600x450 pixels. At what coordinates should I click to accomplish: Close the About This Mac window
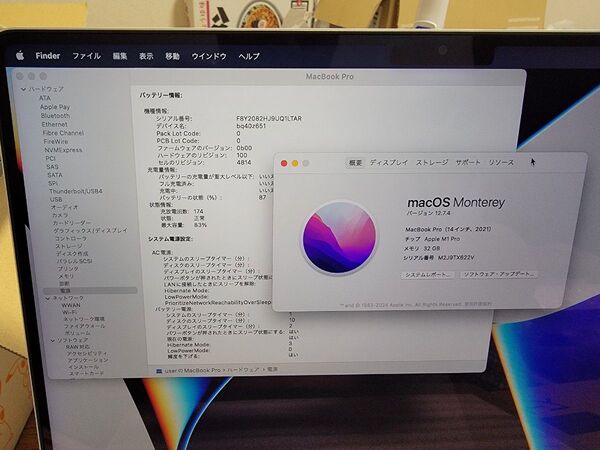284,163
